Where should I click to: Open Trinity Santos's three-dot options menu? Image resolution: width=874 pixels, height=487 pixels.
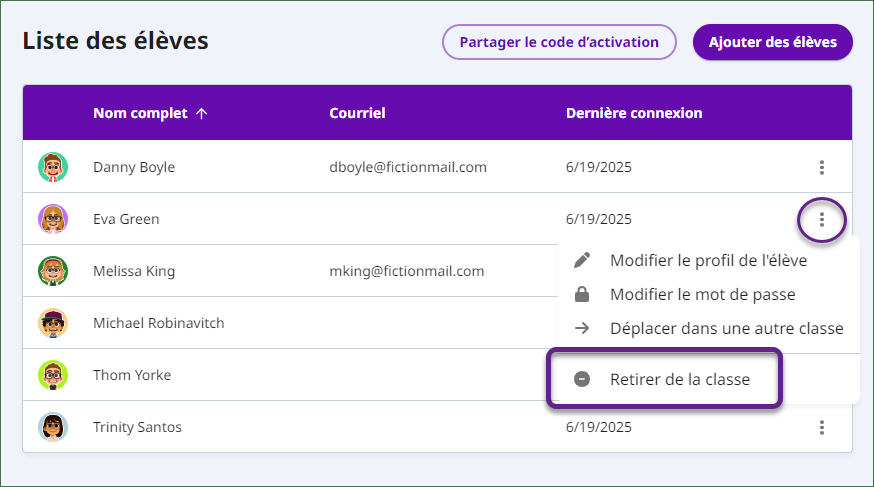tap(822, 427)
